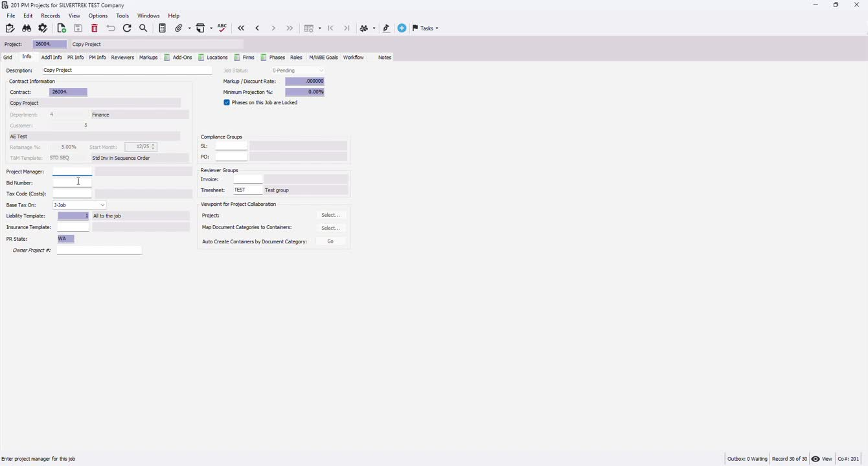This screenshot has height=466, width=868.
Task: Click the View eye icon in status bar
Action: click(816, 459)
